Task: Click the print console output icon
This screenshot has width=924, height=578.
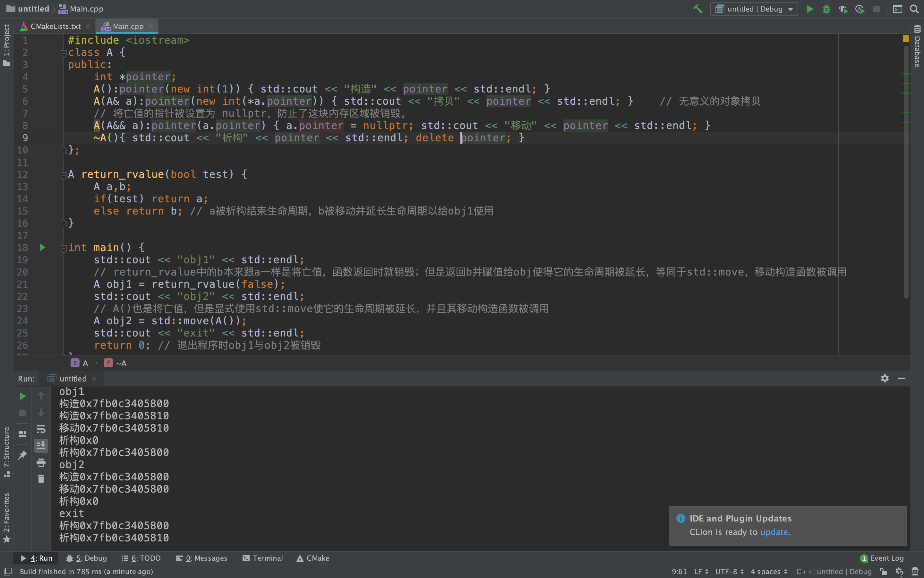Action: 41,463
